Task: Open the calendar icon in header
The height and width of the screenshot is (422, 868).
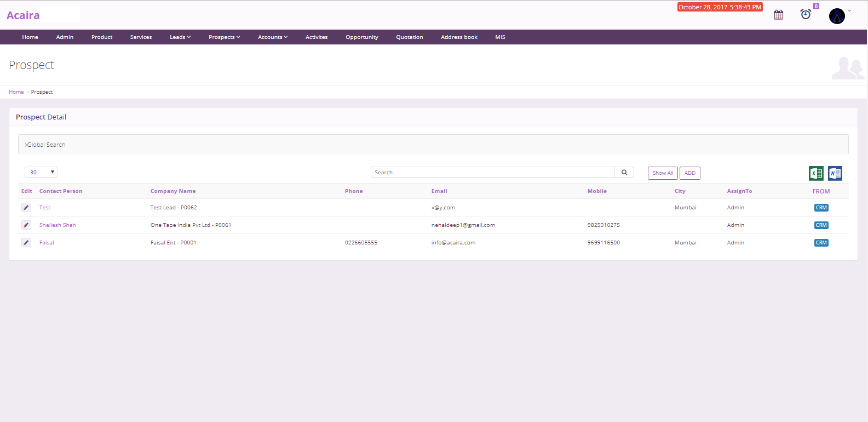Action: pos(778,15)
